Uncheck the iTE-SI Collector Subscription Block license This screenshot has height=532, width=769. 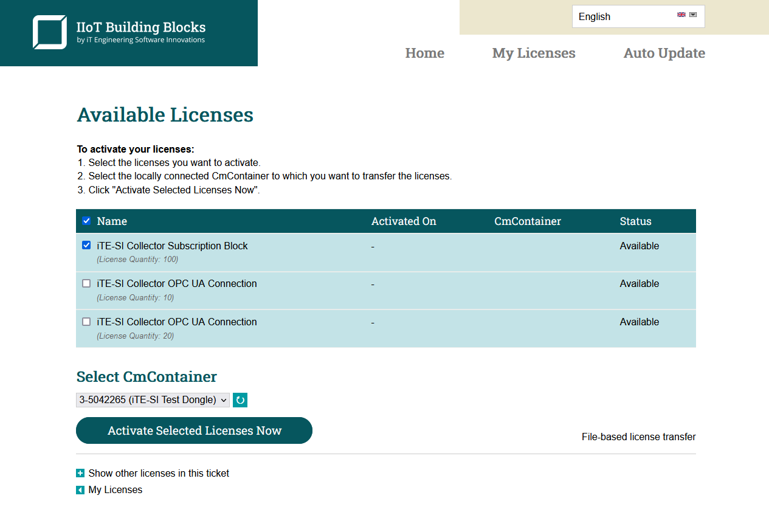[x=86, y=246]
